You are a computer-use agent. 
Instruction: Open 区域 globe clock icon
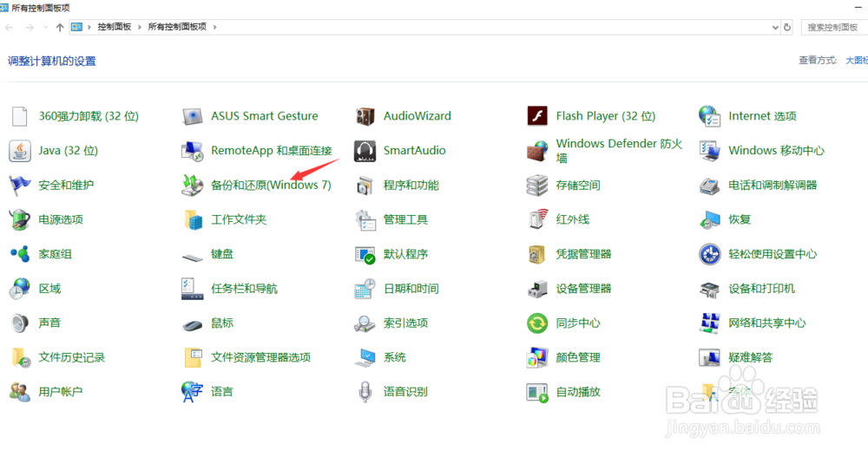click(x=19, y=289)
